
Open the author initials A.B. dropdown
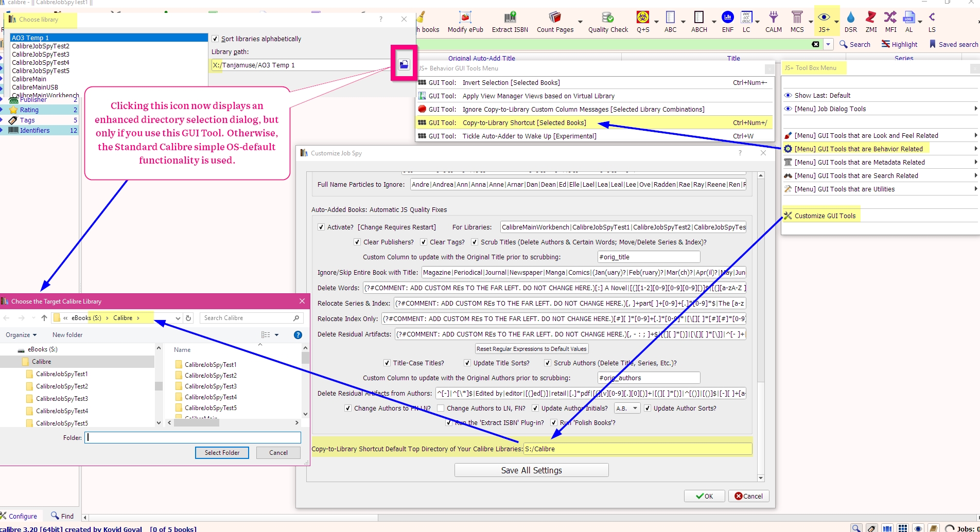coord(627,408)
